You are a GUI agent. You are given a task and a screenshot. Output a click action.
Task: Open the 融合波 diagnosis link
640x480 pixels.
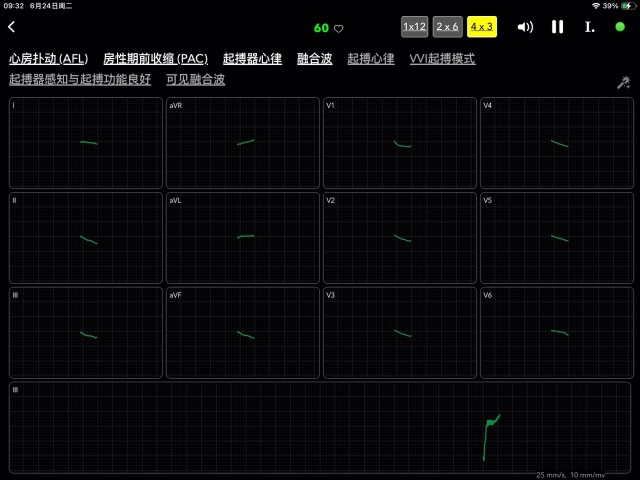click(x=314, y=59)
